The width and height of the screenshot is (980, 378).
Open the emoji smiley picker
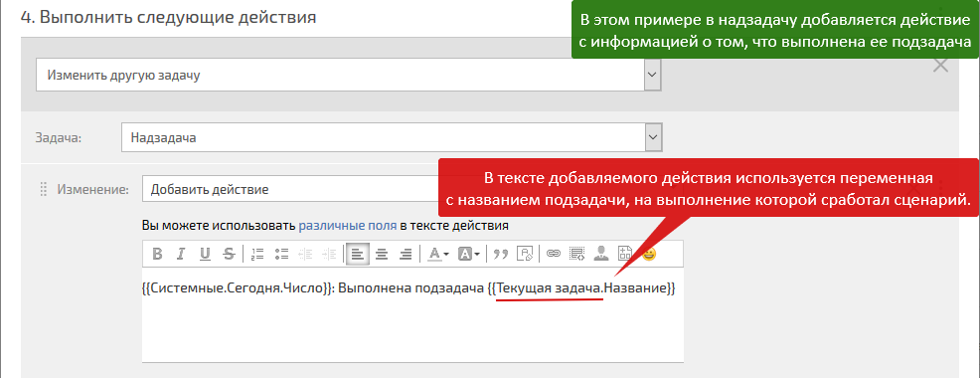(649, 254)
